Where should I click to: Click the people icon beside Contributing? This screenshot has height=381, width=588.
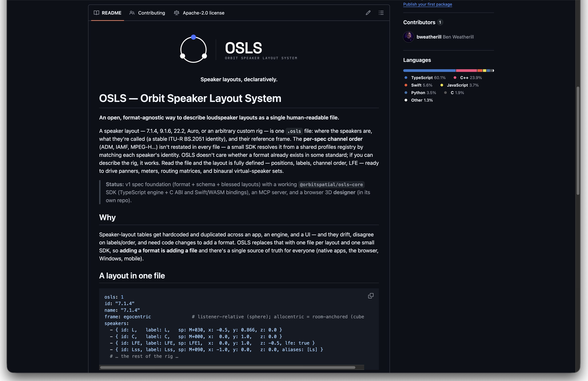(132, 13)
